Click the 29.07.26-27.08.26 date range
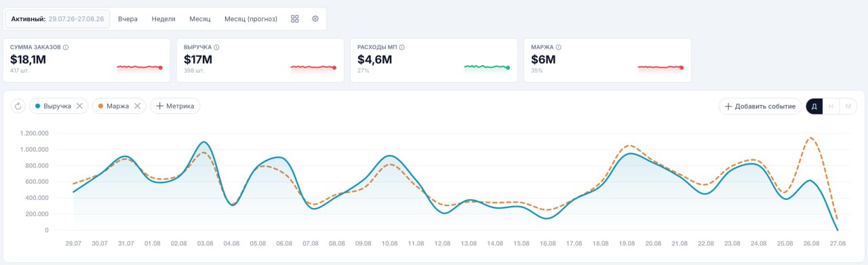The height and width of the screenshot is (265, 868). [76, 19]
